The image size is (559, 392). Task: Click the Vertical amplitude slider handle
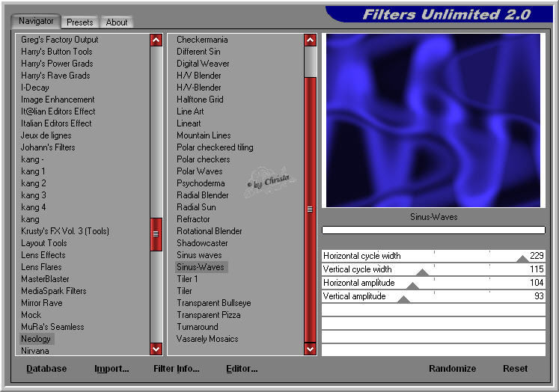pos(403,299)
